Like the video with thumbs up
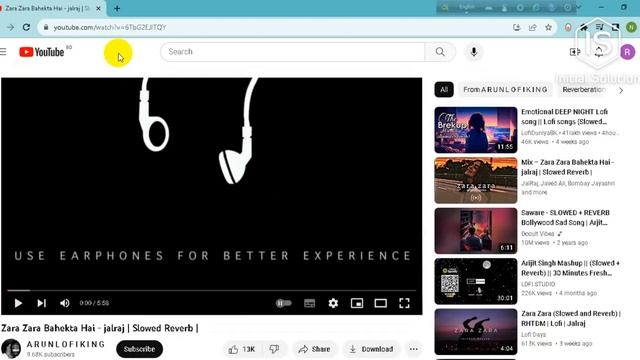Screen dimensions: 640x360 point(242,349)
